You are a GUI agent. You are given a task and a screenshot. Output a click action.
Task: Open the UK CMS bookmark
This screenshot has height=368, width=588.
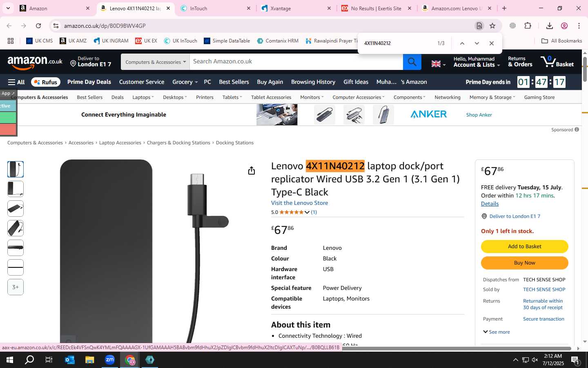click(x=40, y=41)
